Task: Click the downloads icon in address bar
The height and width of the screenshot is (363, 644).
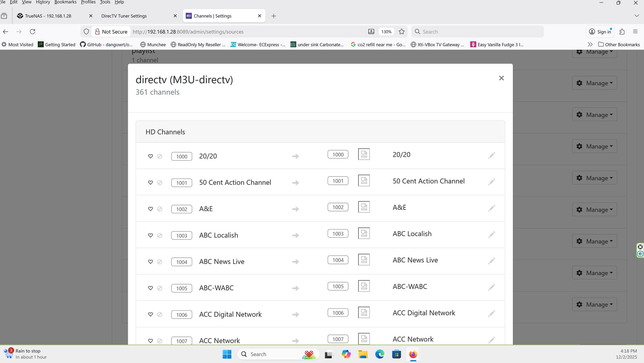Action: click(371, 32)
